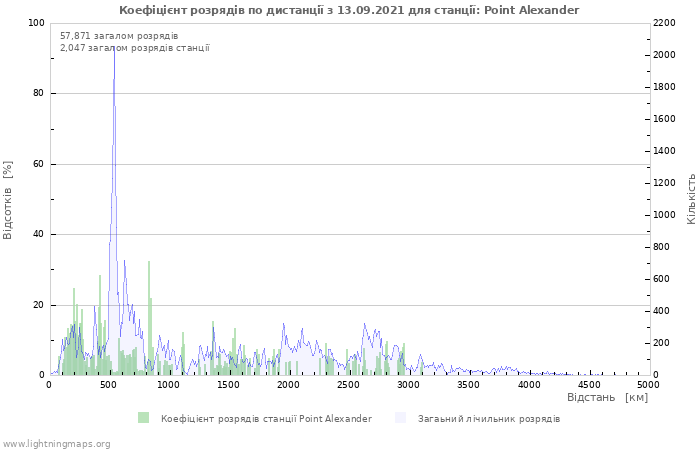The height and width of the screenshot is (450, 700).
Task: Click the '57,871 загалом розрядів' text
Action: point(119,36)
